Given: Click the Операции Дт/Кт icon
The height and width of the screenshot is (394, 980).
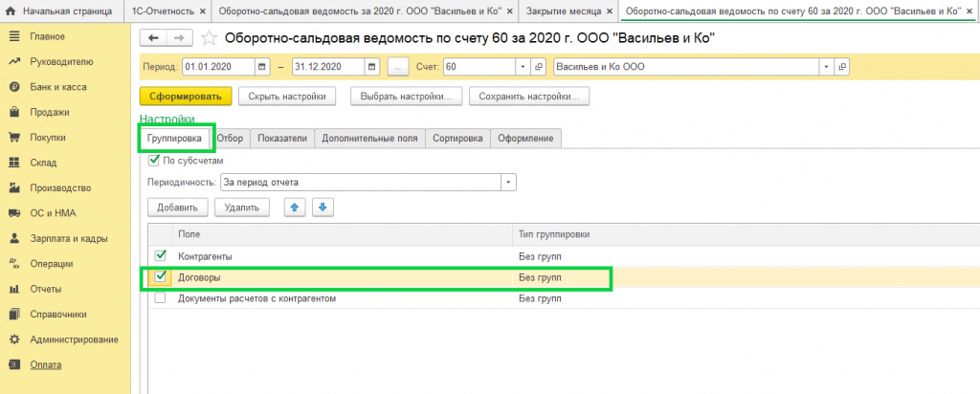Looking at the screenshot, I should pos(14,264).
